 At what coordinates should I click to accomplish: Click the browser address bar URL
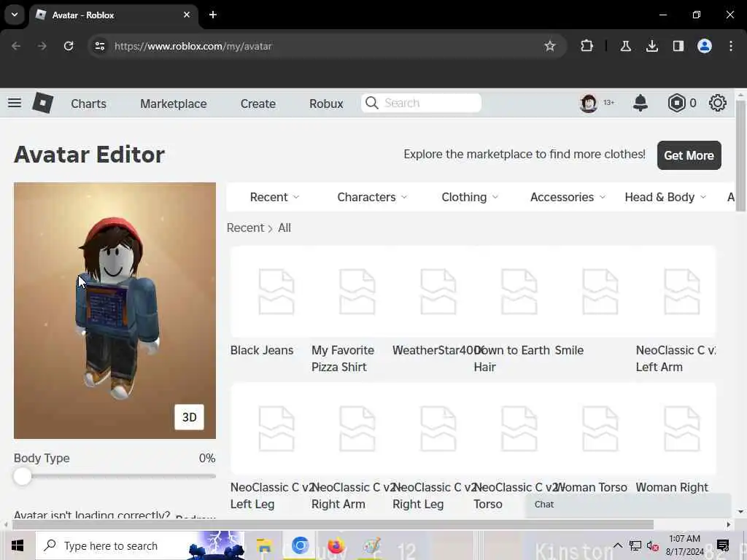[193, 46]
